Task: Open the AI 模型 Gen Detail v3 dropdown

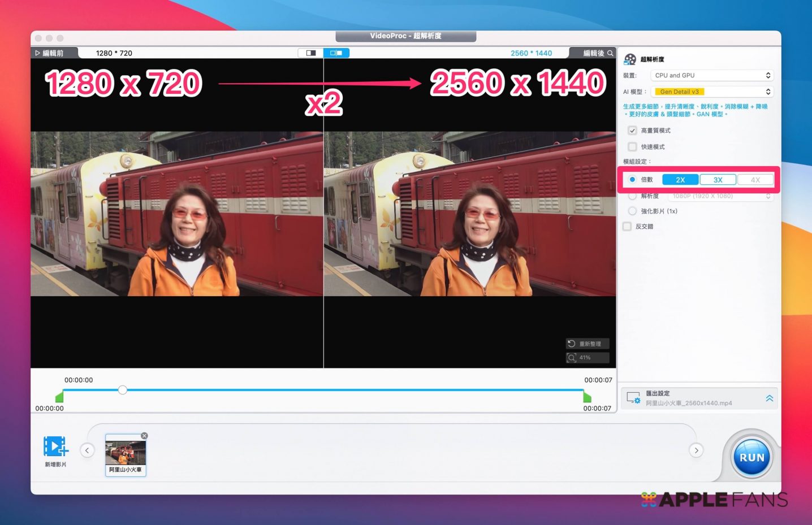Action: [x=712, y=92]
